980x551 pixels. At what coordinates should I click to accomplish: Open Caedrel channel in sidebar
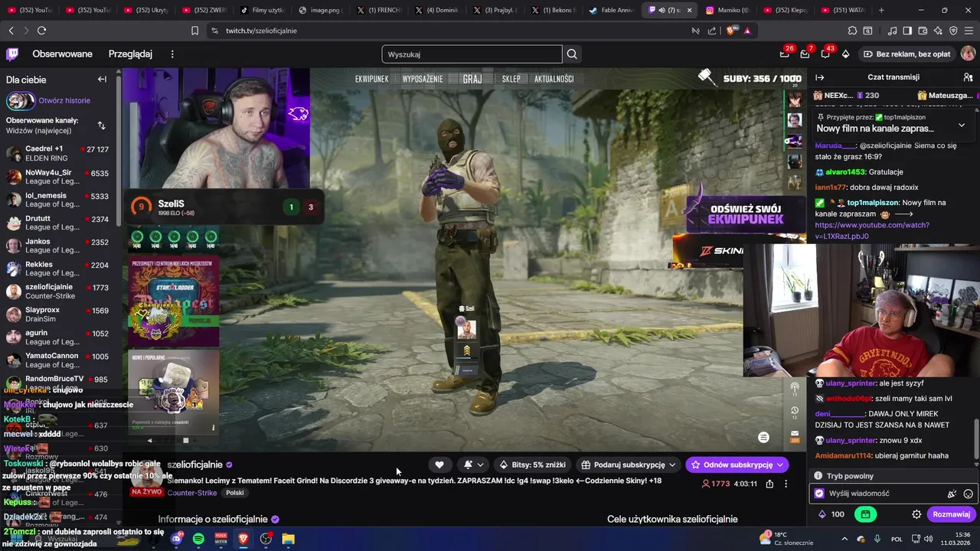57,153
